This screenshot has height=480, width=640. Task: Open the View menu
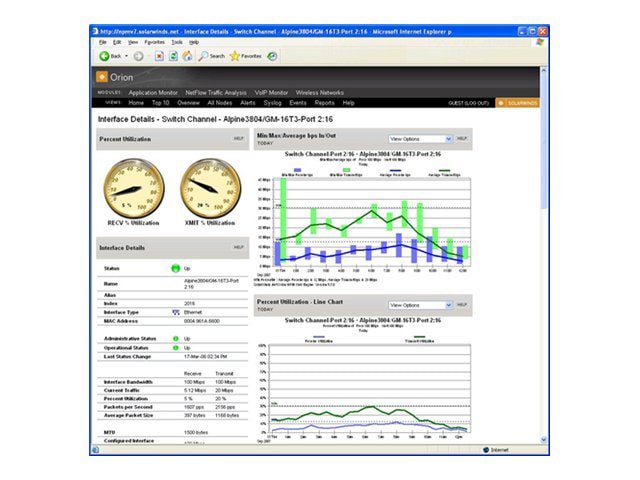pyautogui.click(x=133, y=42)
